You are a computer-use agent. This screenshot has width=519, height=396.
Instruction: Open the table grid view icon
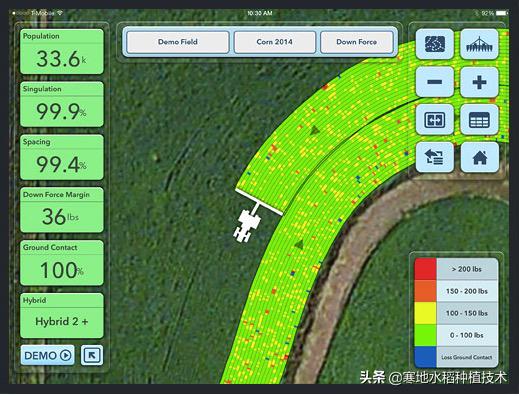pyautogui.click(x=479, y=119)
